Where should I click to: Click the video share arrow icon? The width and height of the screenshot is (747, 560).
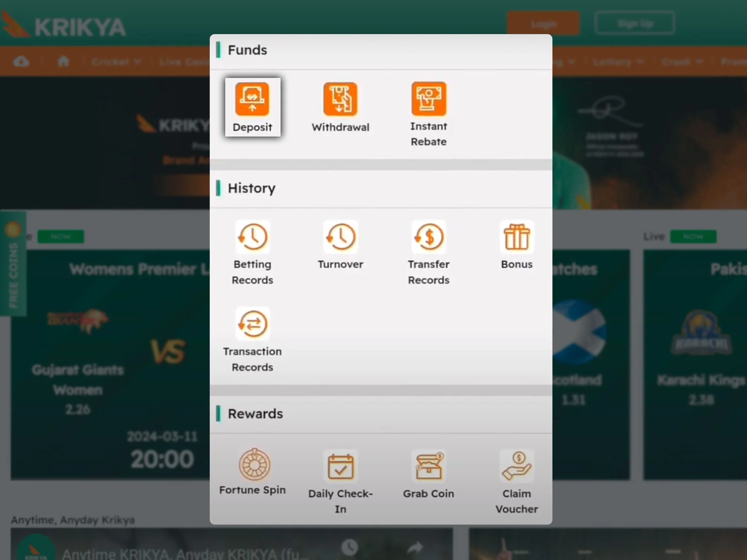click(416, 548)
